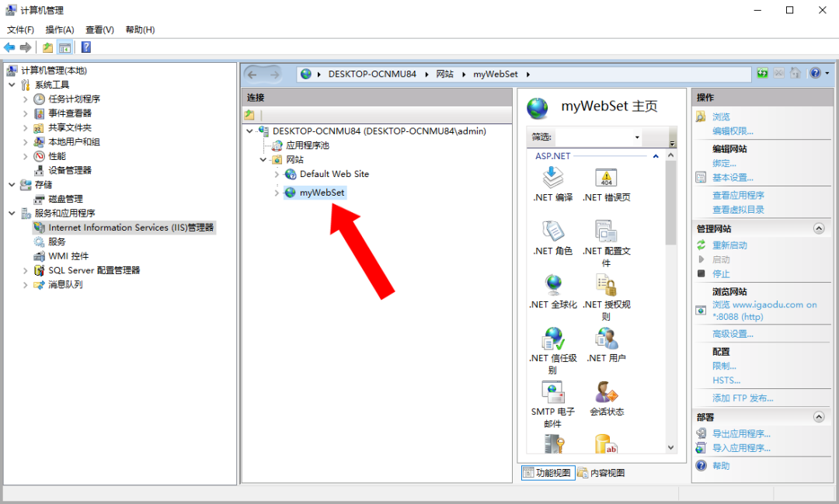Open the 文件(F) menu
This screenshot has width=839, height=504.
pos(20,30)
